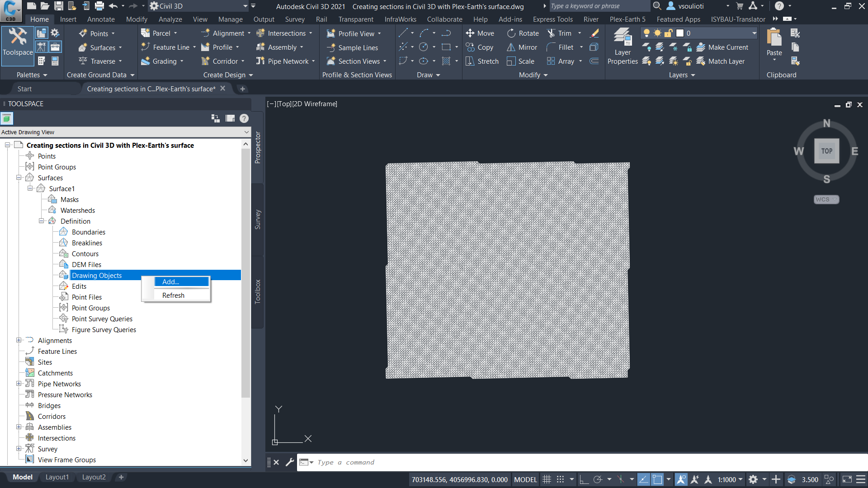The height and width of the screenshot is (488, 868).
Task: Click the command line customize wrench icon
Action: click(x=290, y=462)
